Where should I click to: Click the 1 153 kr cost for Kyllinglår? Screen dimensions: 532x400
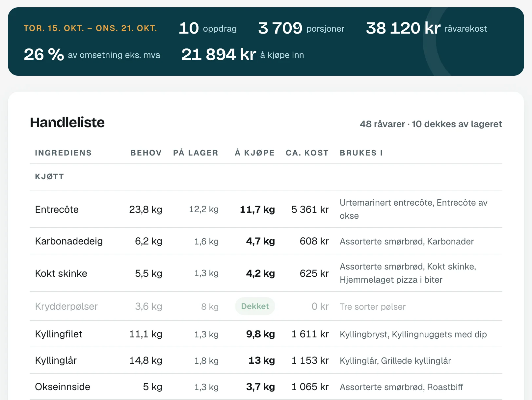[310, 360]
